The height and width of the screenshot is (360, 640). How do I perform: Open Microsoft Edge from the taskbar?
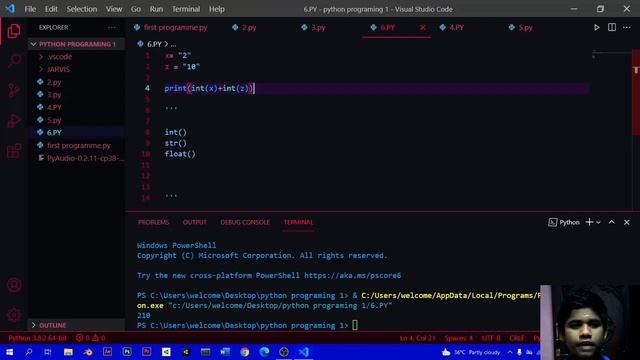[x=264, y=352]
